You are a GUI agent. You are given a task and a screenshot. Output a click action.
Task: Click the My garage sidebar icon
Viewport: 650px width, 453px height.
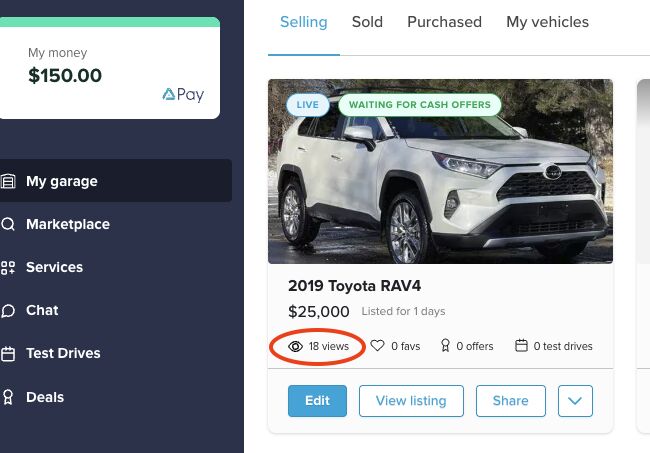[8, 182]
